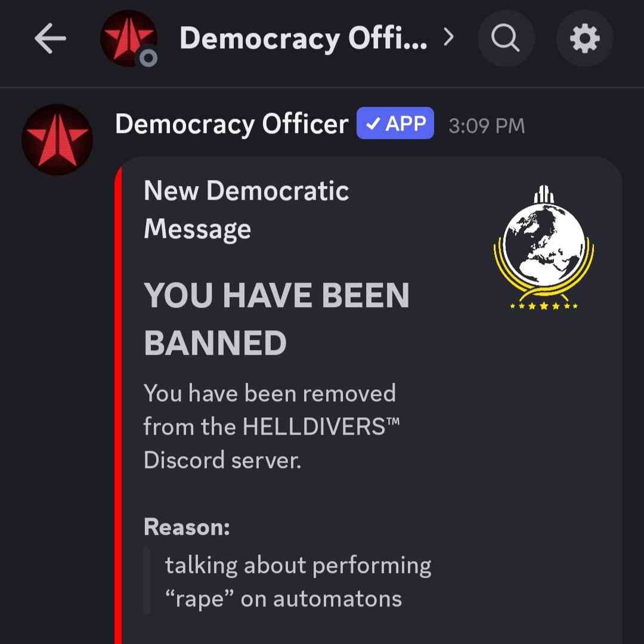Tap the message author's red star avatar
The width and height of the screenshot is (644, 644).
tap(57, 140)
